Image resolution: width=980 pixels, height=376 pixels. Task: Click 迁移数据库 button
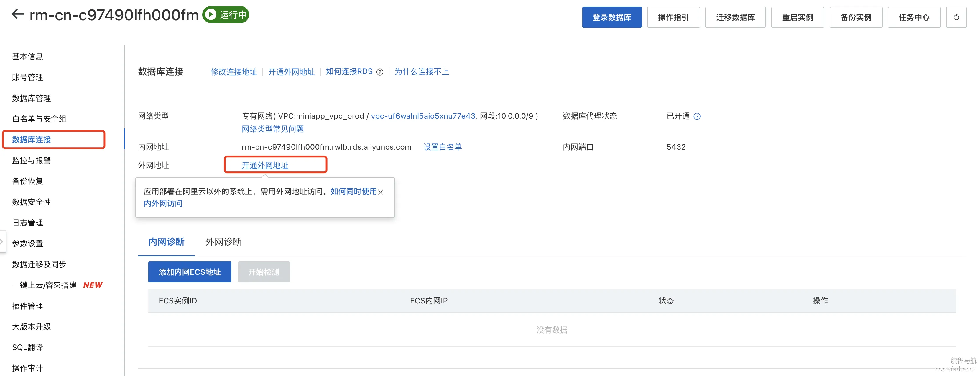point(735,17)
